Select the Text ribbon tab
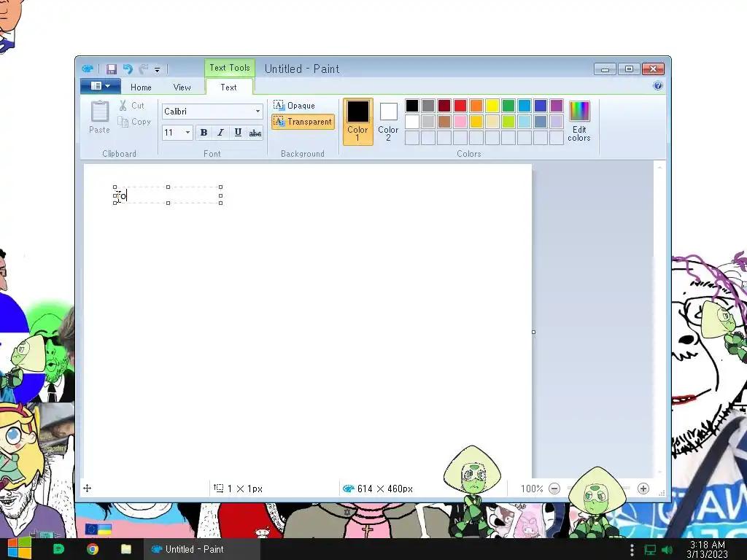 (x=228, y=87)
